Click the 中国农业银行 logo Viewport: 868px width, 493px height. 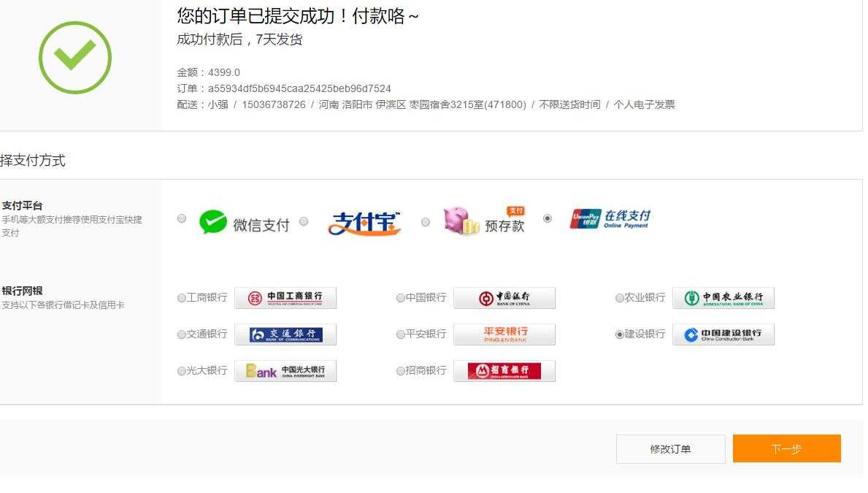[x=723, y=298]
